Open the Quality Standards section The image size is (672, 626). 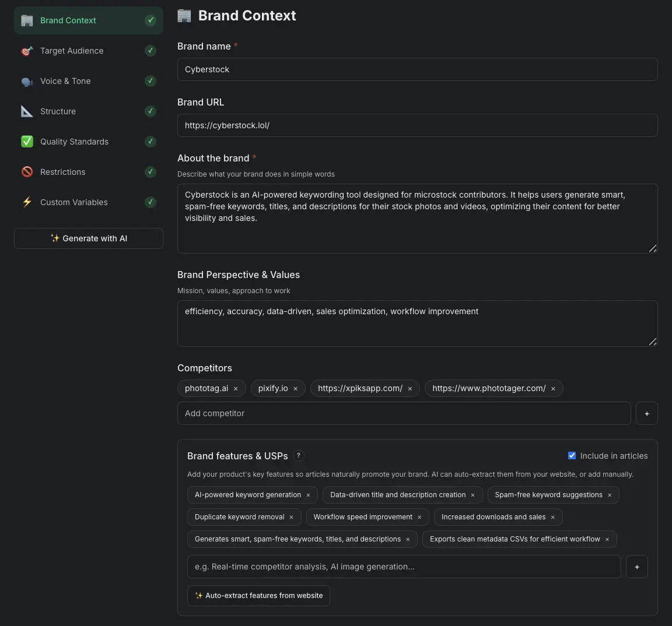88,142
